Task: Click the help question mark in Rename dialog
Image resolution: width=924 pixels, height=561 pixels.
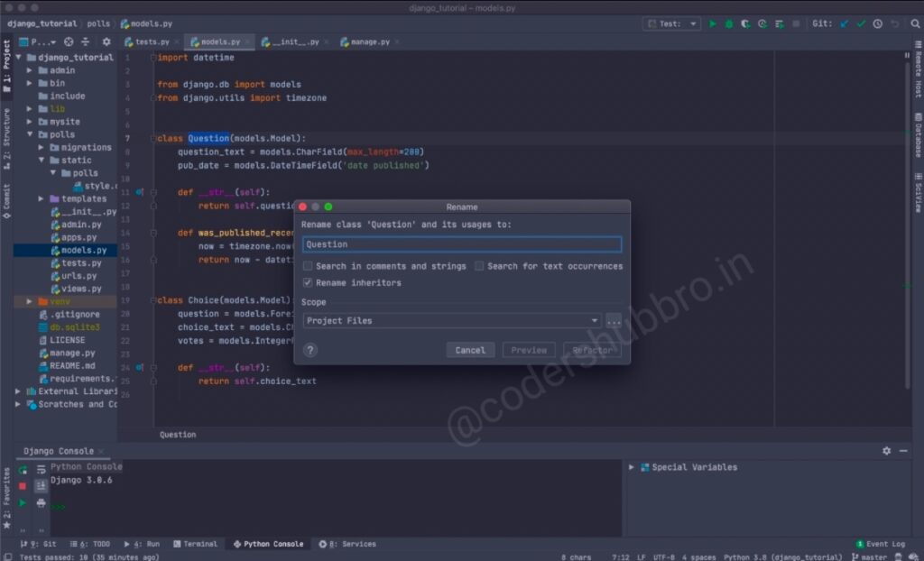Action: [310, 350]
